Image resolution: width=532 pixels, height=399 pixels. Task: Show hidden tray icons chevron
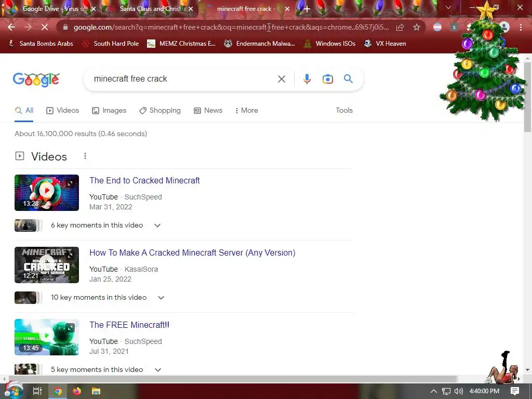coord(434,391)
